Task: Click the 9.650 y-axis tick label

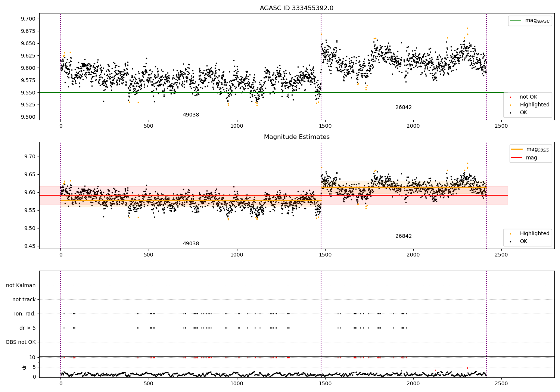Action: (28, 43)
